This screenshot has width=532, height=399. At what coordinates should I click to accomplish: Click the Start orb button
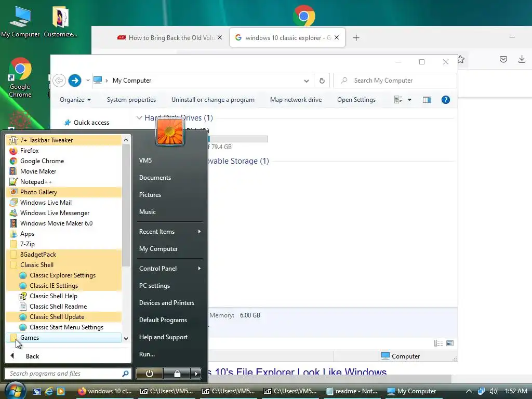15,391
